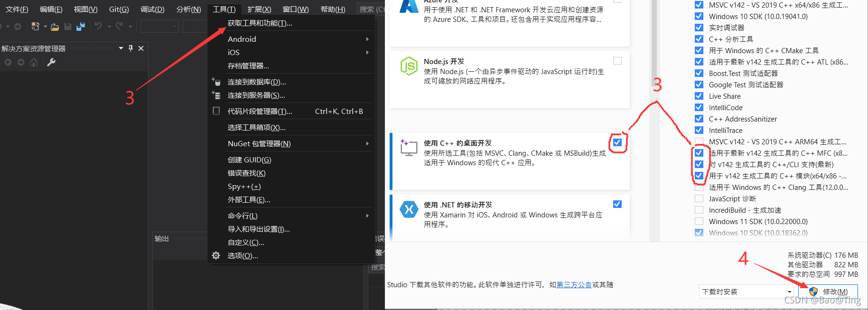This screenshot has height=310, width=868.
Task: Open the Undo history dropdown arrow
Action: tap(109, 27)
